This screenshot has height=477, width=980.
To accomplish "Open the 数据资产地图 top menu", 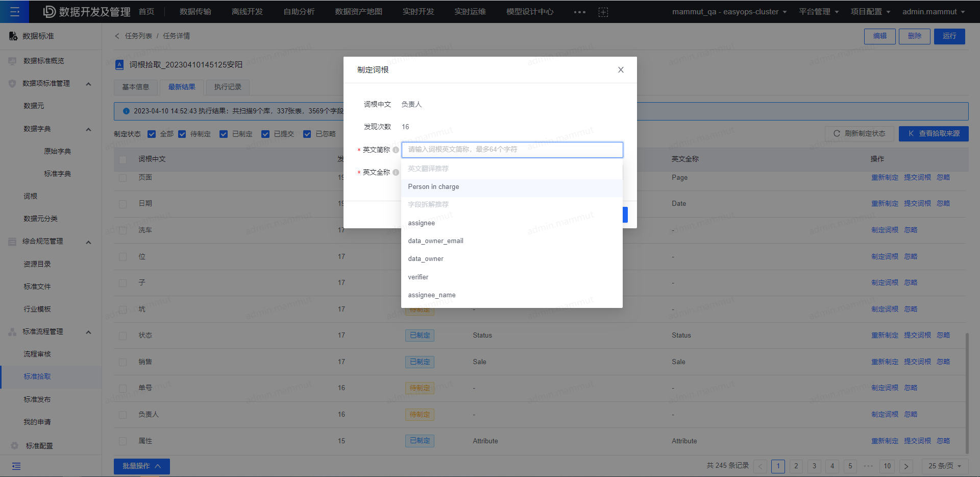I will click(x=358, y=12).
